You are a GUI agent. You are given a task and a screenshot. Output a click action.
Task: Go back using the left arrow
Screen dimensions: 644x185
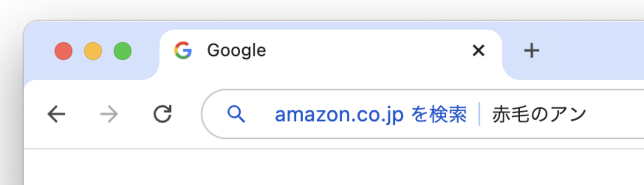pyautogui.click(x=56, y=115)
